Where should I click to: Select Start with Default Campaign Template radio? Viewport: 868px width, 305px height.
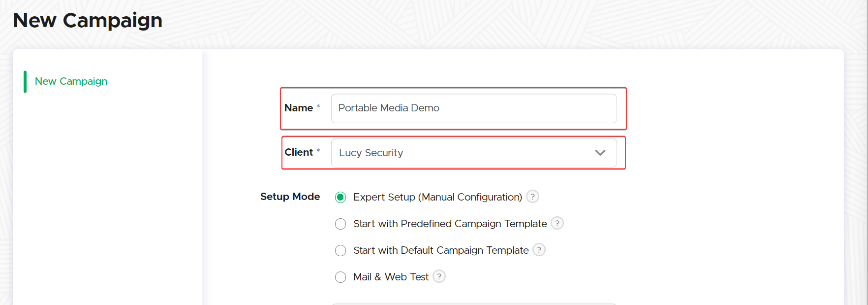click(x=341, y=250)
